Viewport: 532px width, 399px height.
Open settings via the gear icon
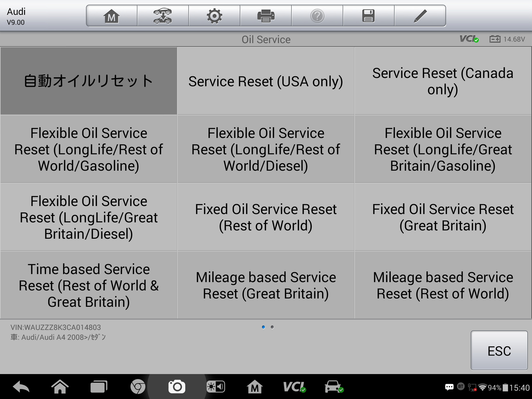pyautogui.click(x=214, y=16)
